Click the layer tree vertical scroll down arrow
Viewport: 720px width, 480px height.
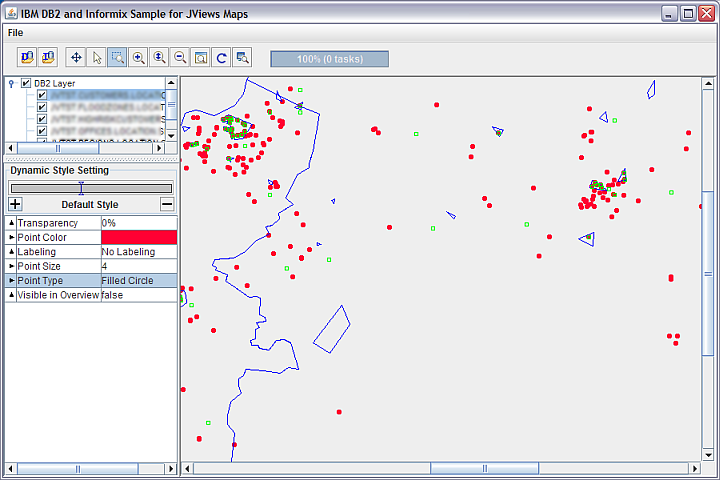(x=171, y=136)
